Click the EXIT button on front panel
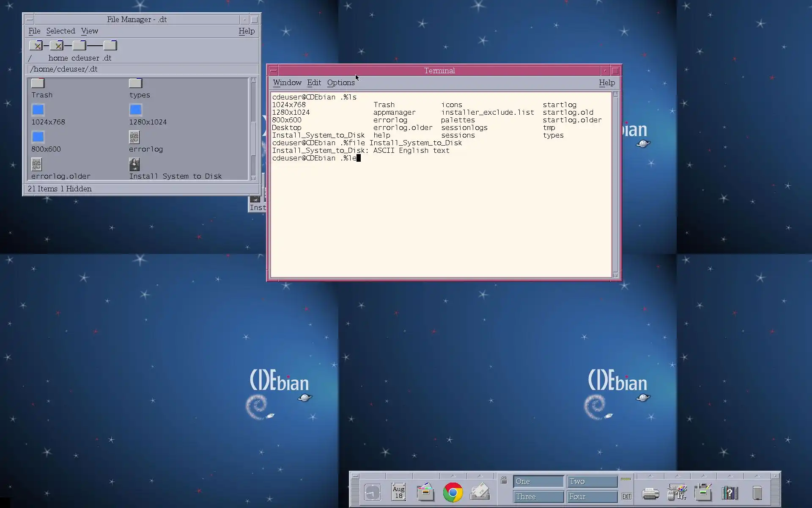 pos(626,497)
